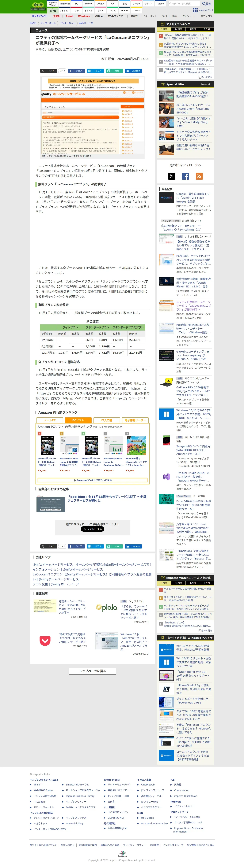This screenshot has height=868, width=244.
Task: Open the plala logo thumbnail
Action: pyautogui.click(x=107, y=608)
